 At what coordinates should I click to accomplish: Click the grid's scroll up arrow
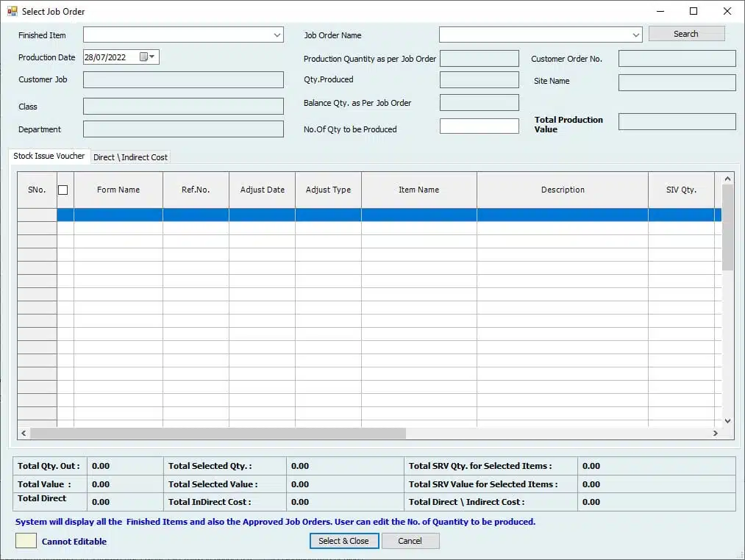click(727, 179)
